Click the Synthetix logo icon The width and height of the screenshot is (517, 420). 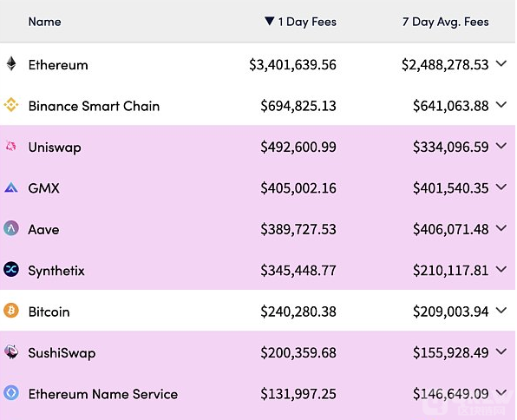11,270
